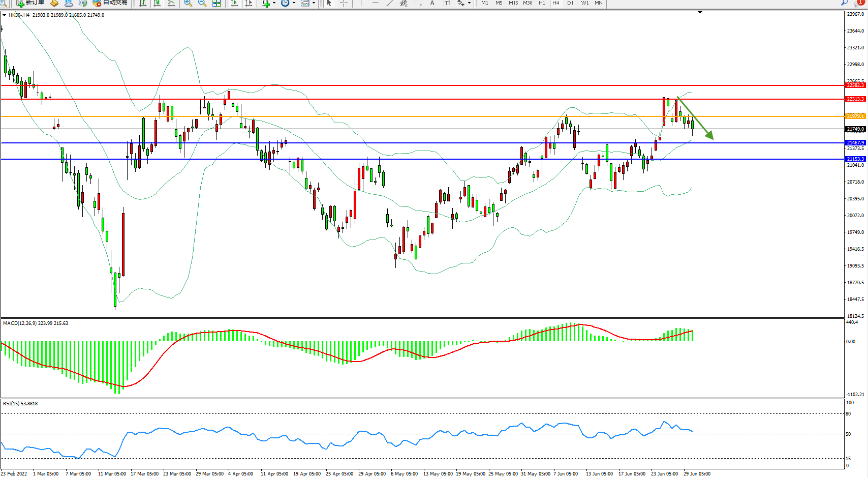868x478 pixels.
Task: Select the crosshair tool
Action: 344,3
